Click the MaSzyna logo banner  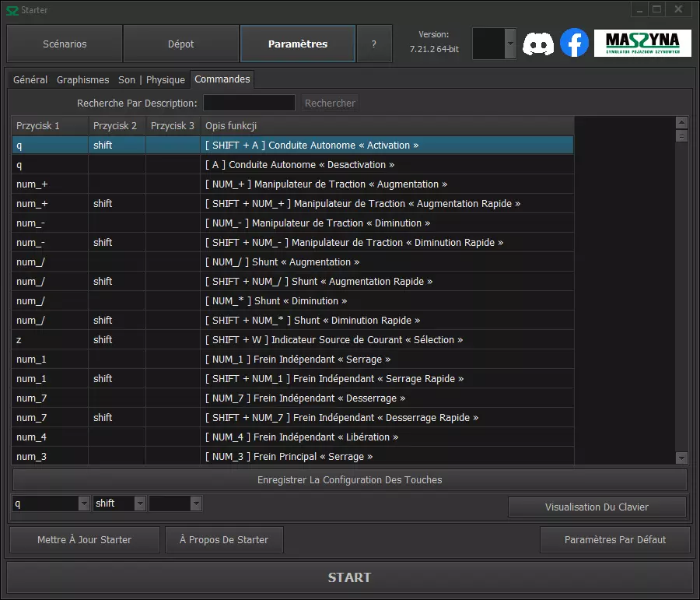click(x=642, y=44)
